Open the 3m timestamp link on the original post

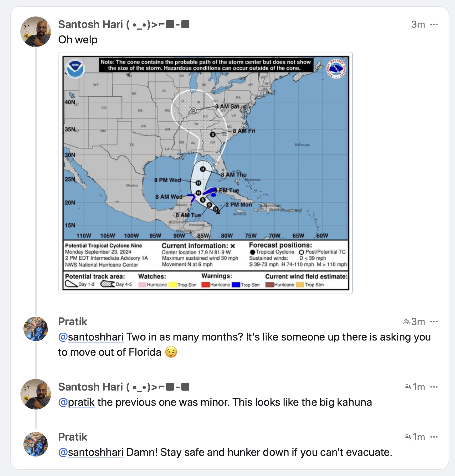417,24
